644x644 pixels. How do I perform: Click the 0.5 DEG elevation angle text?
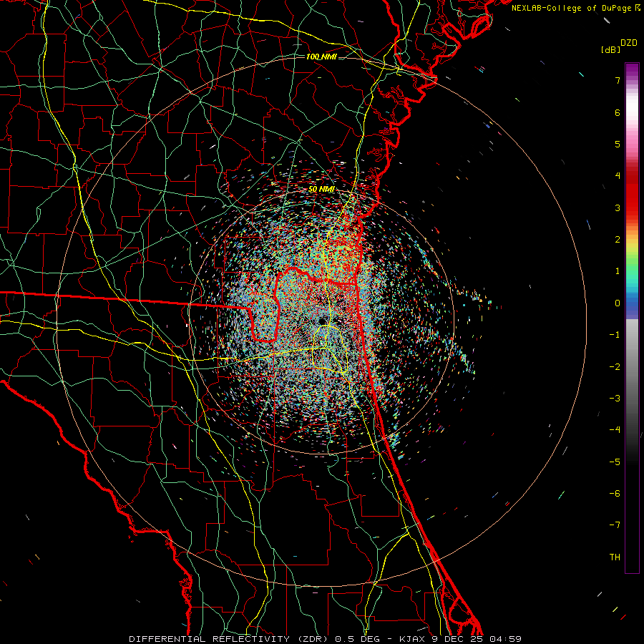coord(358,639)
